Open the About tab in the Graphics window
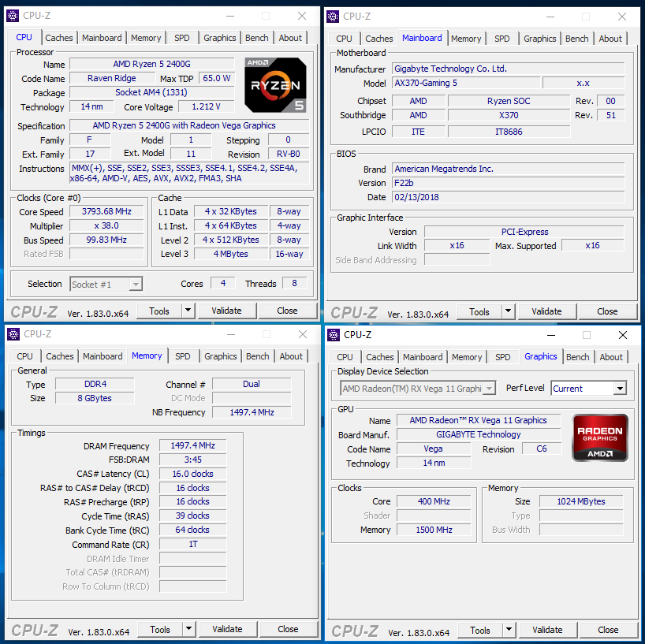Viewport: 645px width, 644px height. coord(611,356)
